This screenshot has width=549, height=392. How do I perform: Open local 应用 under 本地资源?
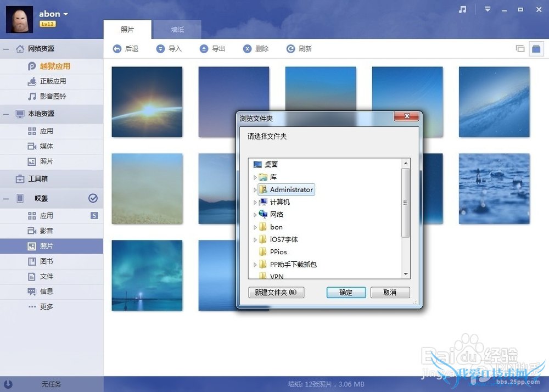pos(52,131)
